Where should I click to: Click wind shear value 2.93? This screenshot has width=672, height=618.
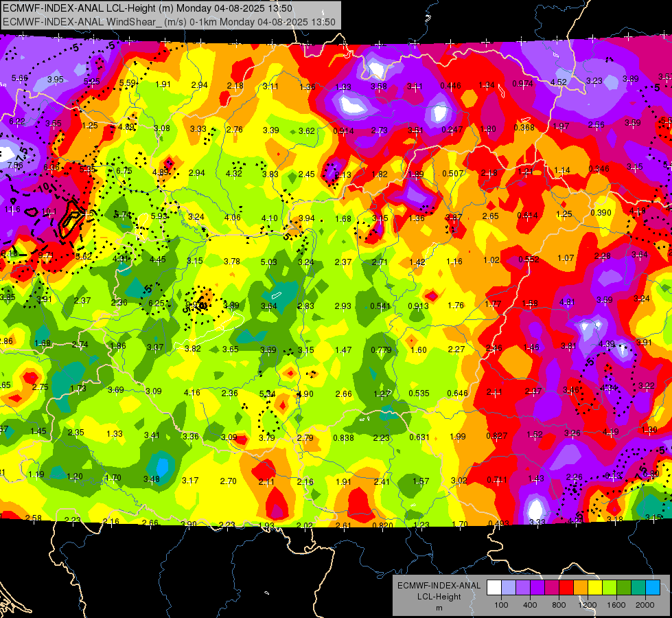pyautogui.click(x=343, y=306)
